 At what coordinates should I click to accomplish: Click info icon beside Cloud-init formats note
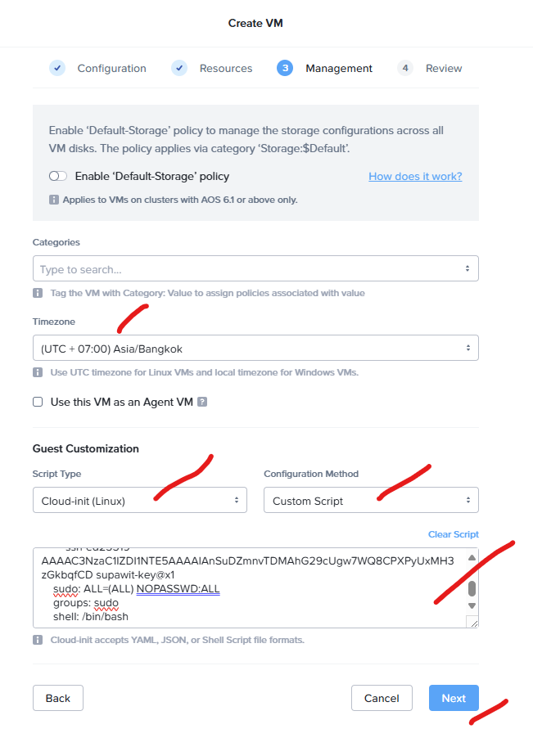tap(38, 640)
